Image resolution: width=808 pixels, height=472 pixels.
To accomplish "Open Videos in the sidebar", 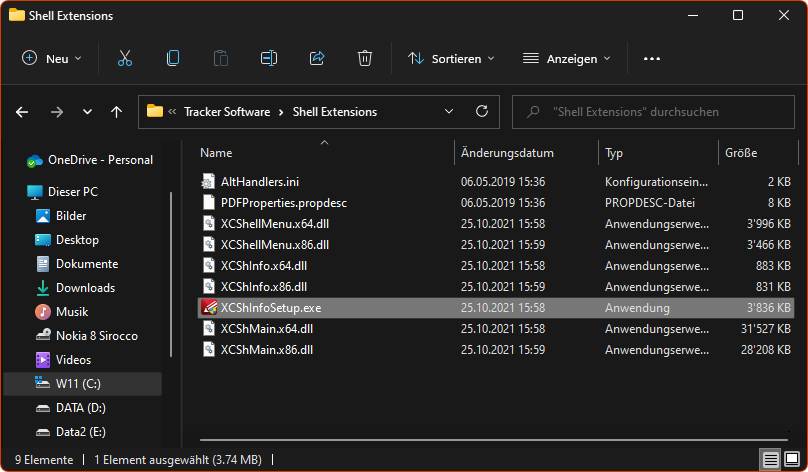I will pyautogui.click(x=63, y=360).
